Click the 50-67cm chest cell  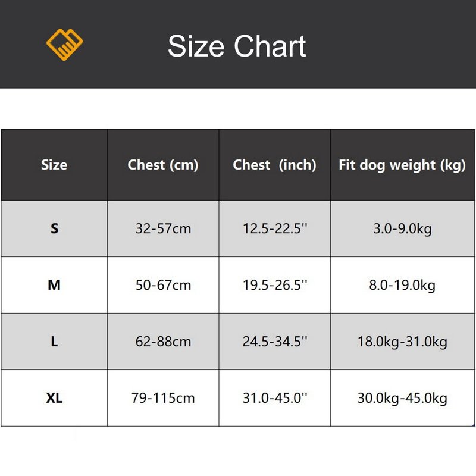click(163, 285)
